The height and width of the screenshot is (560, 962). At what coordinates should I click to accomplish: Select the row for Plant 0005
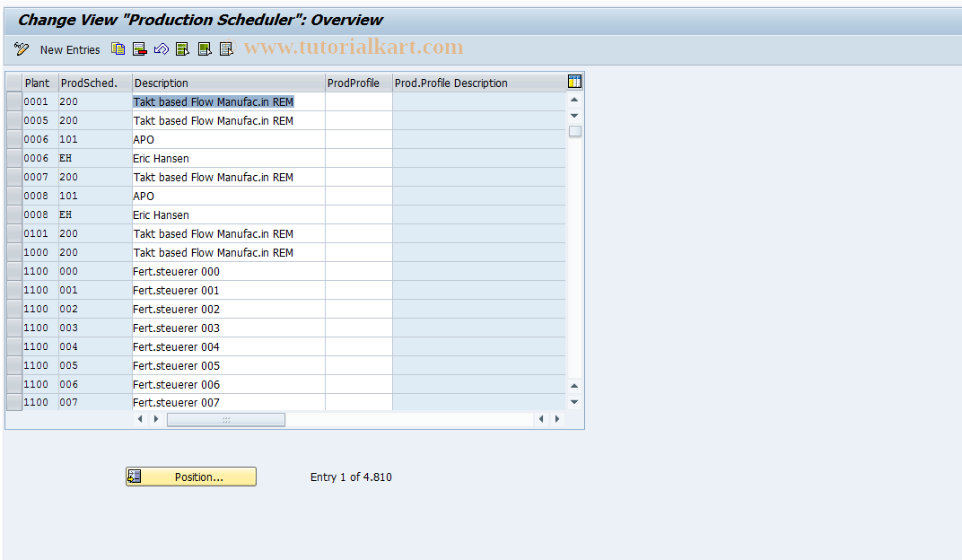[13, 120]
